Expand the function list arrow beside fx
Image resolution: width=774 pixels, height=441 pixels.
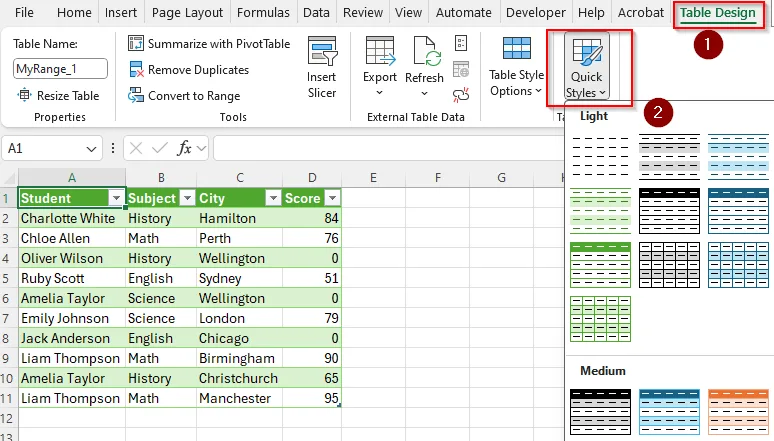pos(201,148)
